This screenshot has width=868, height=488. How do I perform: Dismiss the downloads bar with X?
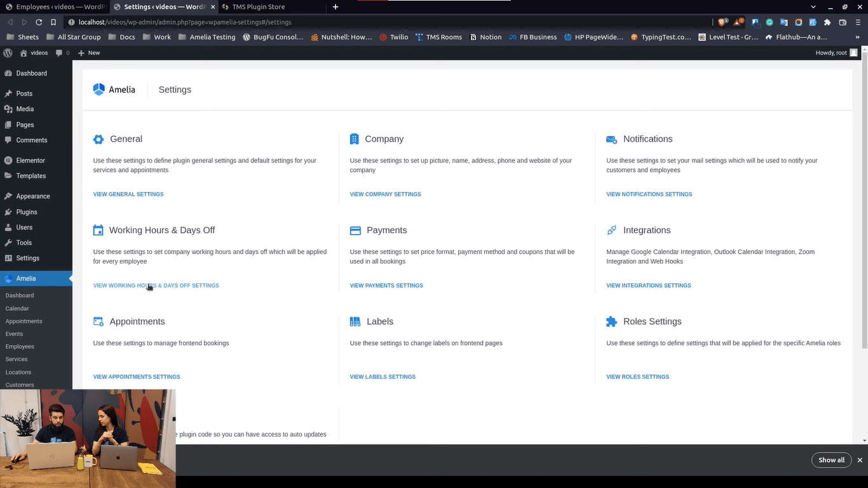pyautogui.click(x=860, y=460)
